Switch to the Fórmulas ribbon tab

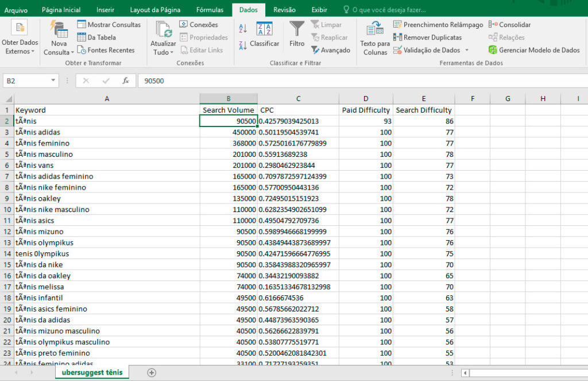210,10
